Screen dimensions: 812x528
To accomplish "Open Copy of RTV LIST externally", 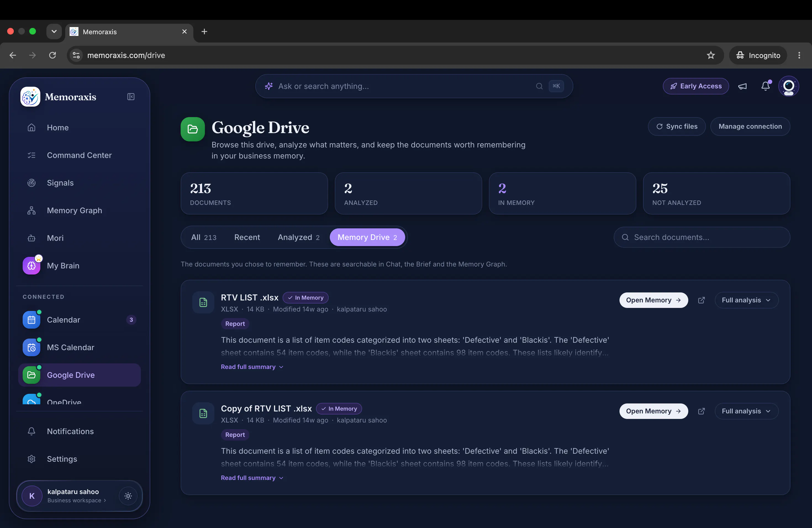I will pos(701,411).
